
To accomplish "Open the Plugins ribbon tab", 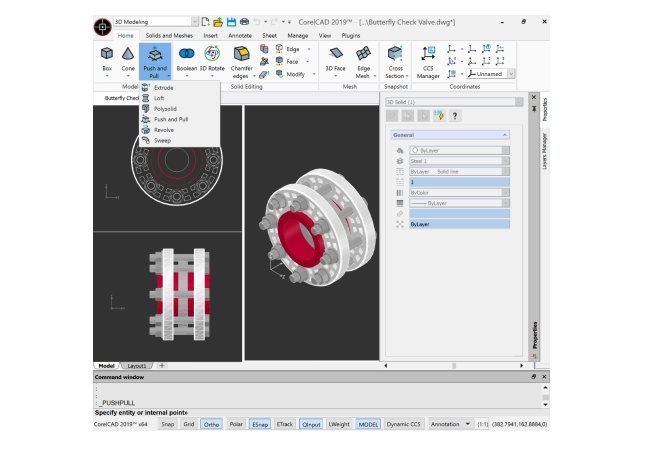I will (351, 36).
